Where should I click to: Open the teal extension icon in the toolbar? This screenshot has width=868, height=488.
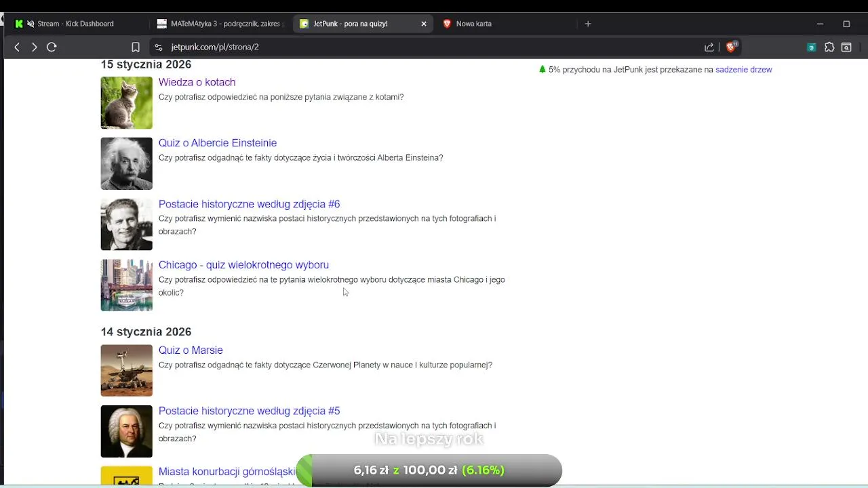tap(811, 47)
